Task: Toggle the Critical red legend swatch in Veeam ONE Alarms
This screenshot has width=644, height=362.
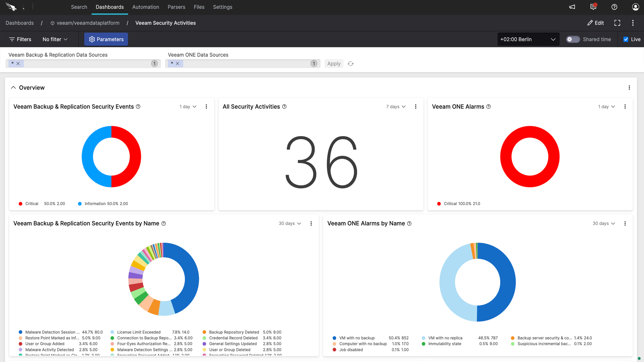Action: click(439, 204)
